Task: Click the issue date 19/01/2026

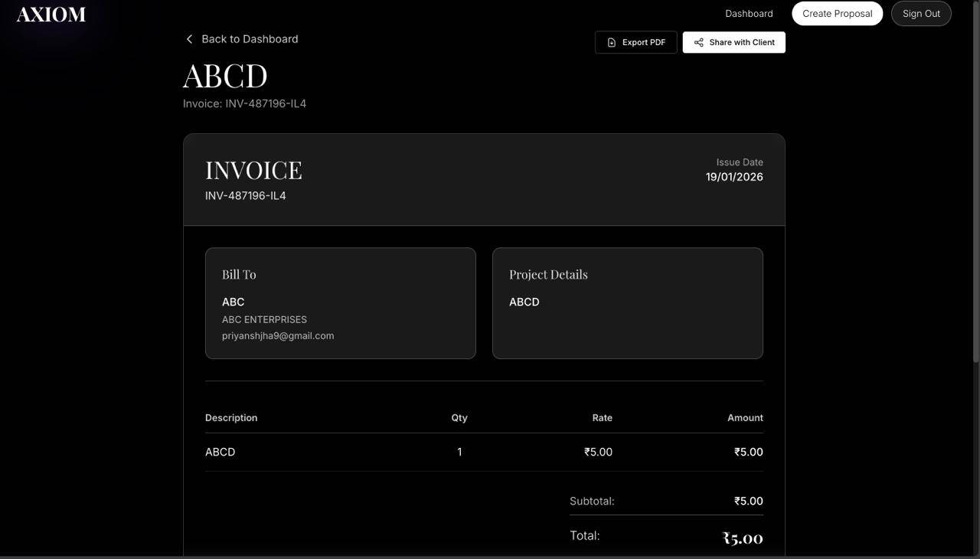Action: coord(733,177)
